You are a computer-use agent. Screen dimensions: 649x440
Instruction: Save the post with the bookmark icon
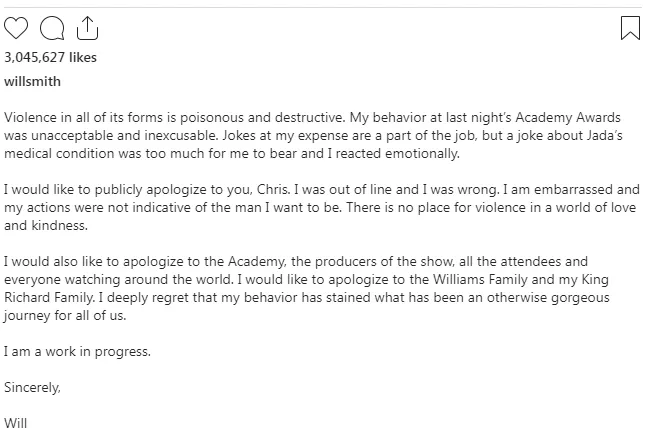tap(630, 28)
